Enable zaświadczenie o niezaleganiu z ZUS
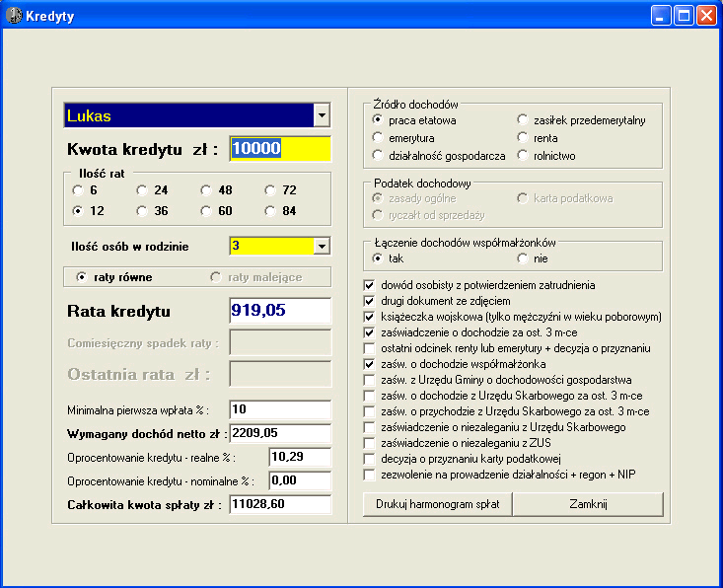 tap(370, 443)
